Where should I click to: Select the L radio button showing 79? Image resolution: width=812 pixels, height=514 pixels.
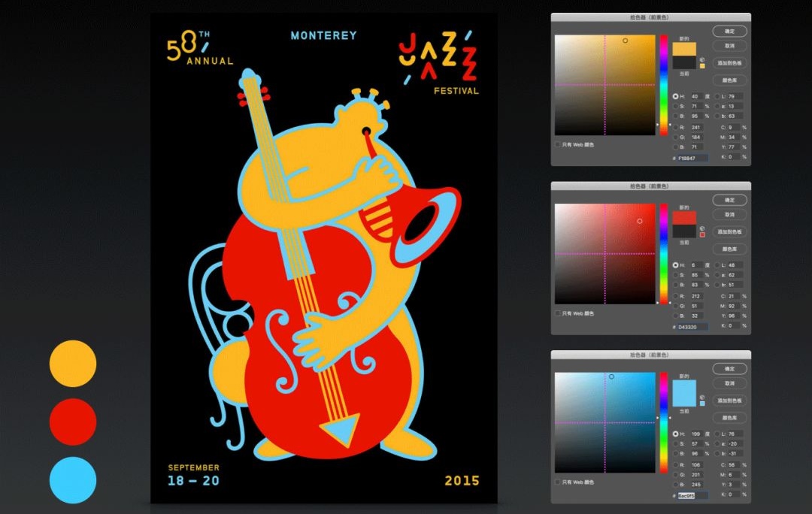717,96
